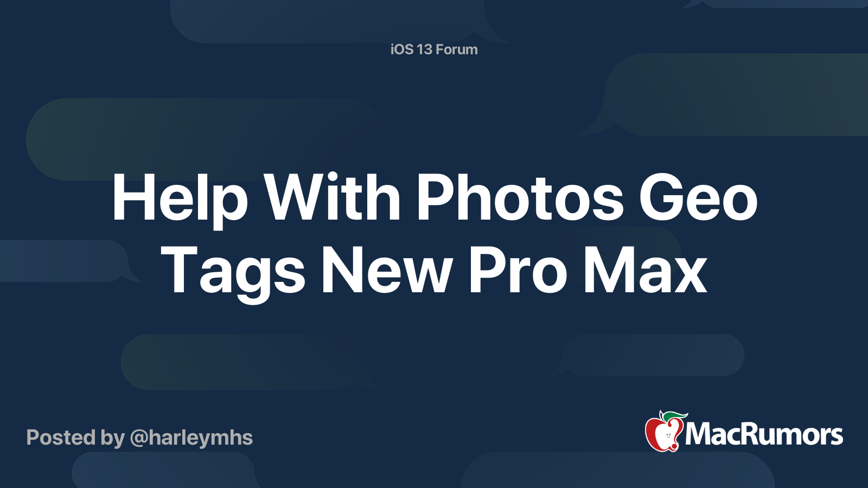Click the word "Max" in the title
The image size is (868, 488).
coord(645,270)
